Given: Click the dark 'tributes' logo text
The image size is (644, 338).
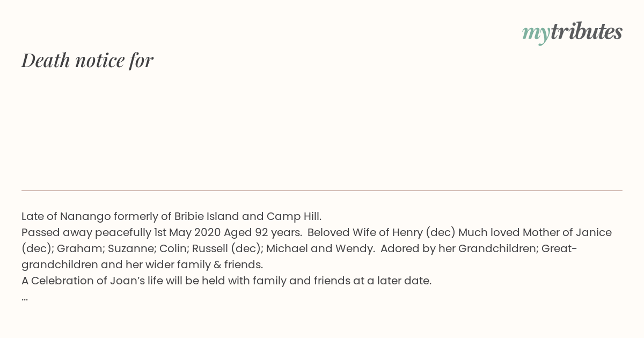Looking at the screenshot, I should pos(586,32).
